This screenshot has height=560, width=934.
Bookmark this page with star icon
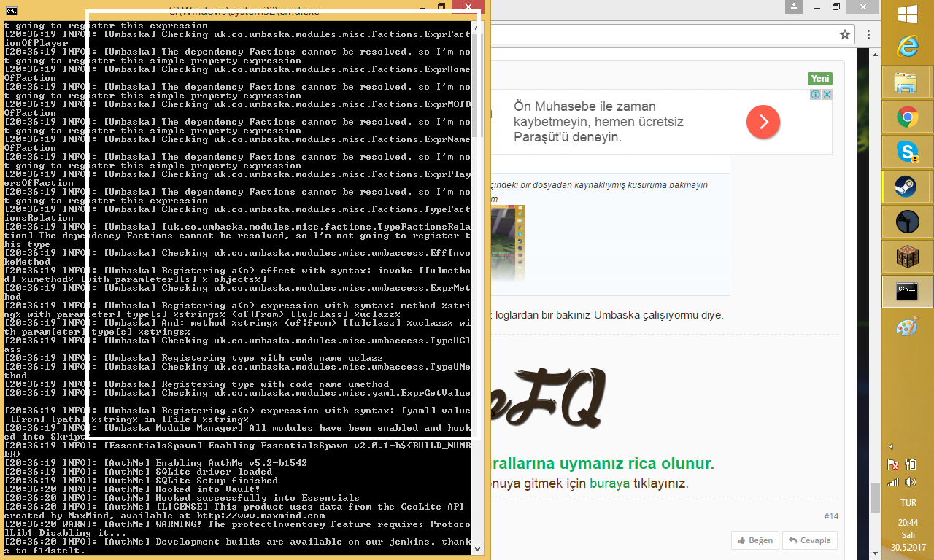click(x=845, y=34)
